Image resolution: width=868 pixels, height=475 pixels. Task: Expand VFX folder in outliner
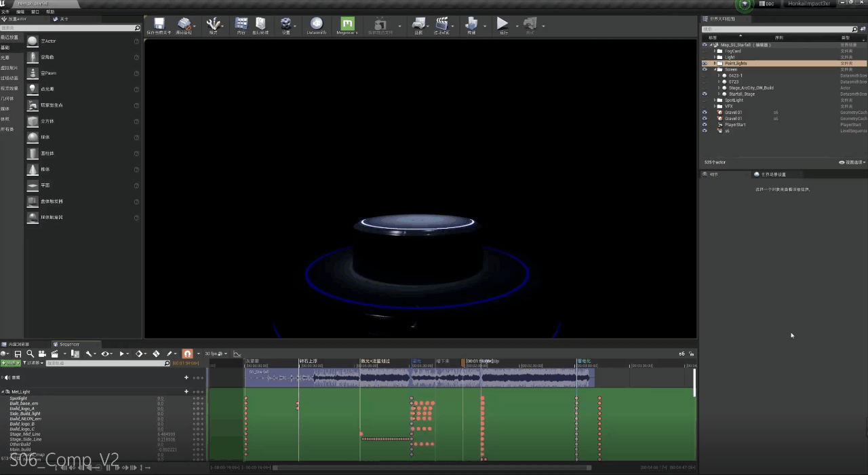coord(715,106)
